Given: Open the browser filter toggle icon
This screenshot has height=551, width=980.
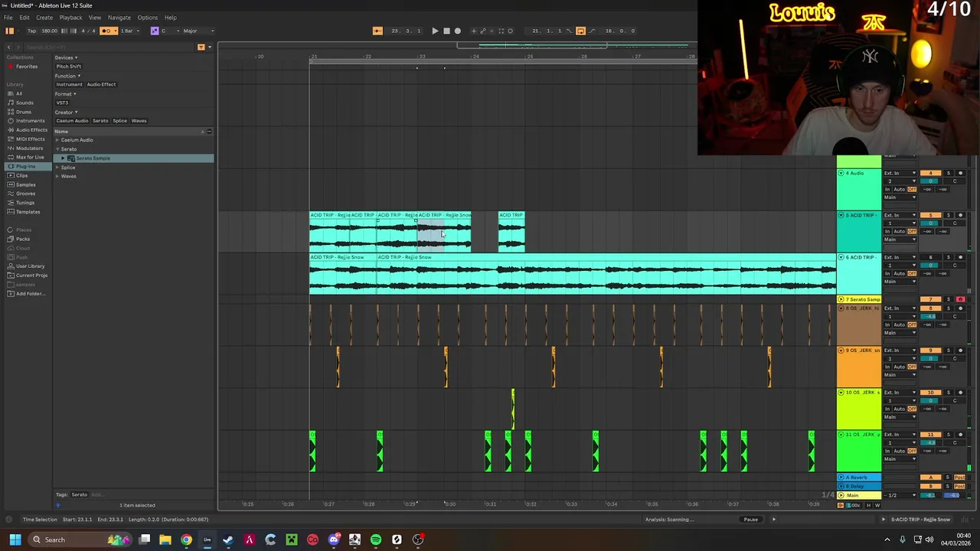Looking at the screenshot, I should (x=201, y=47).
